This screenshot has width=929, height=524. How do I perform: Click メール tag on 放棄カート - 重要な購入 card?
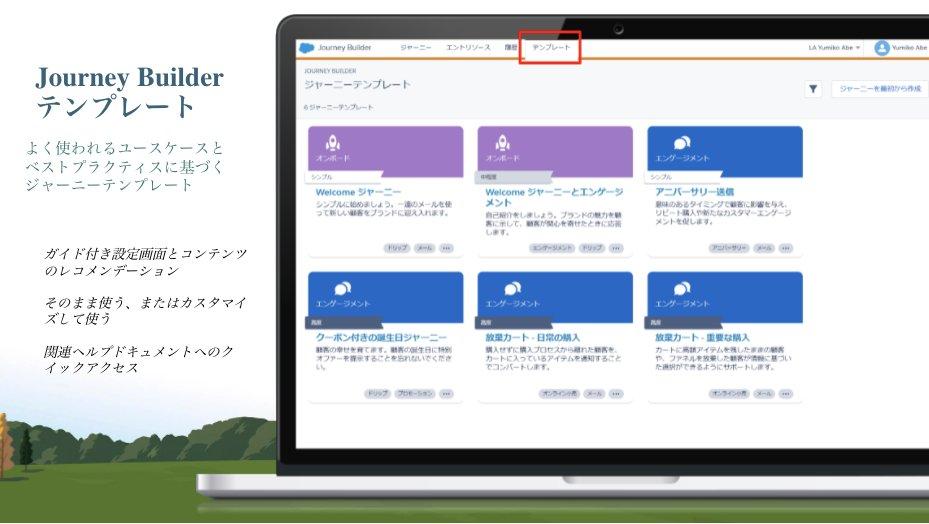coord(764,394)
